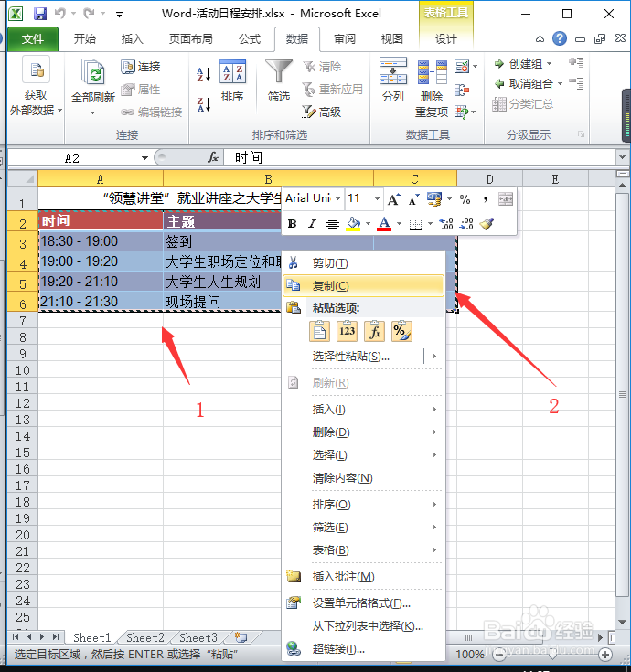Choose Cut (剪切) from the context menu
The width and height of the screenshot is (631, 672).
(x=364, y=262)
